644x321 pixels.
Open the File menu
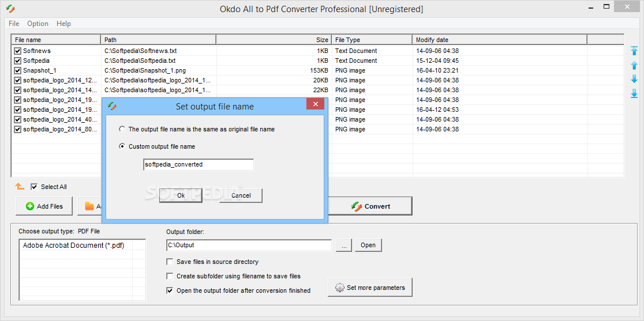pos(14,24)
